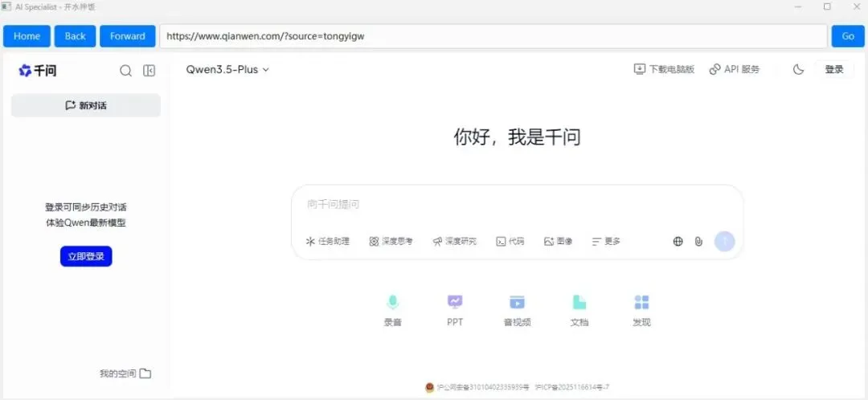Viewport: 868px width, 400px height.
Task: Collapse the sidebar panel icon
Action: click(149, 70)
